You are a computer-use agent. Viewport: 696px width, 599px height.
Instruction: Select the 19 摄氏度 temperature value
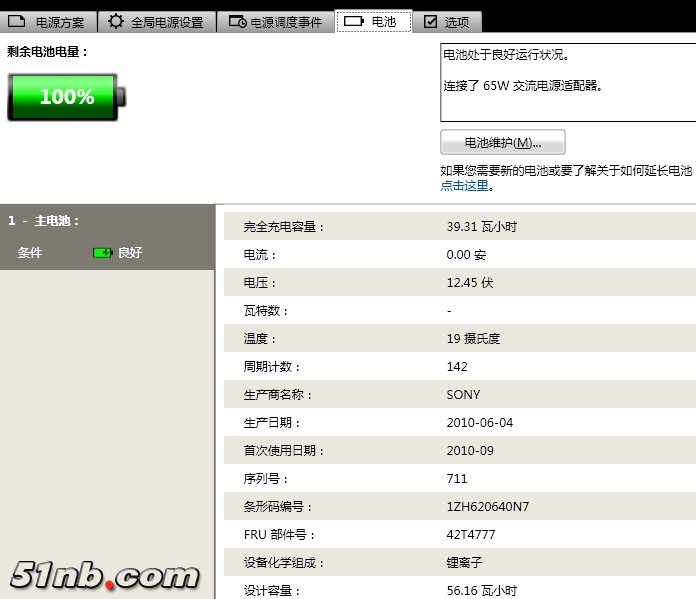pyautogui.click(x=473, y=339)
